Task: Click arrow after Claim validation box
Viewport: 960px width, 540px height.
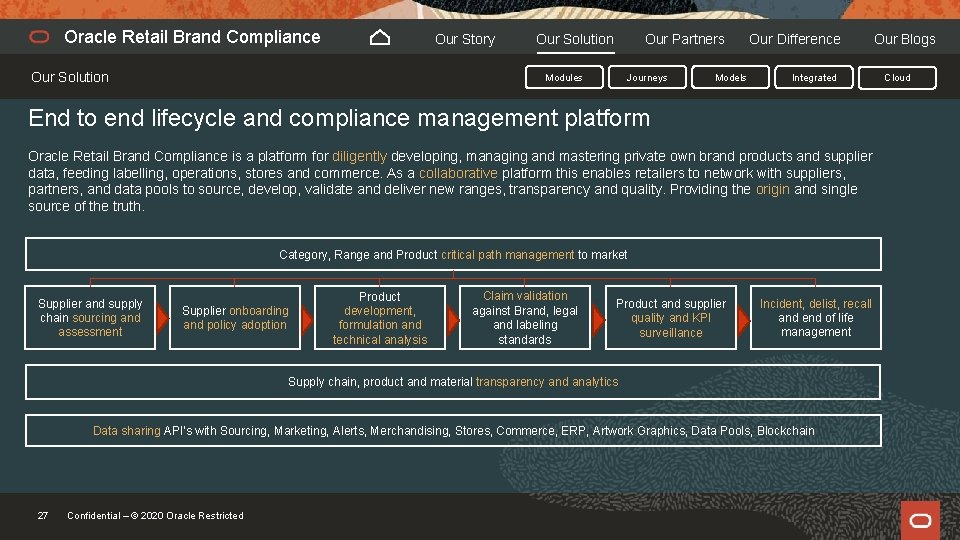Action: [598, 318]
